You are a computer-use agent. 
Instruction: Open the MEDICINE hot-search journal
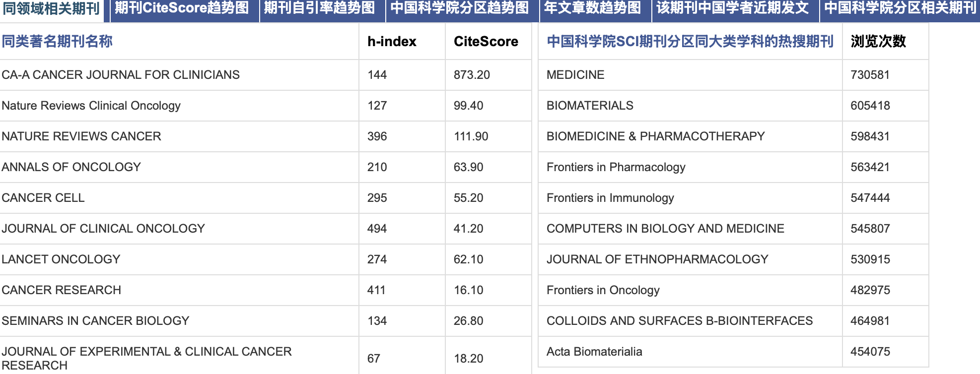coord(575,75)
